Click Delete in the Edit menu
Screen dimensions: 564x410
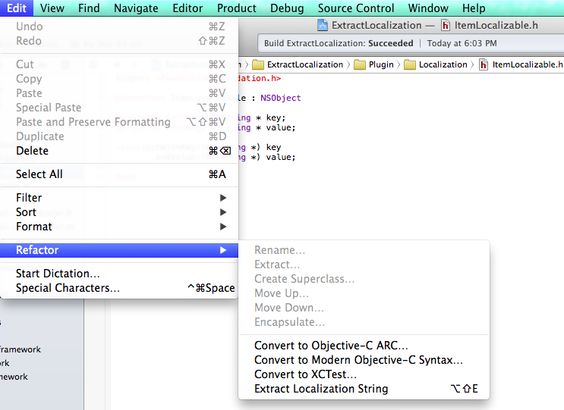pos(119,151)
